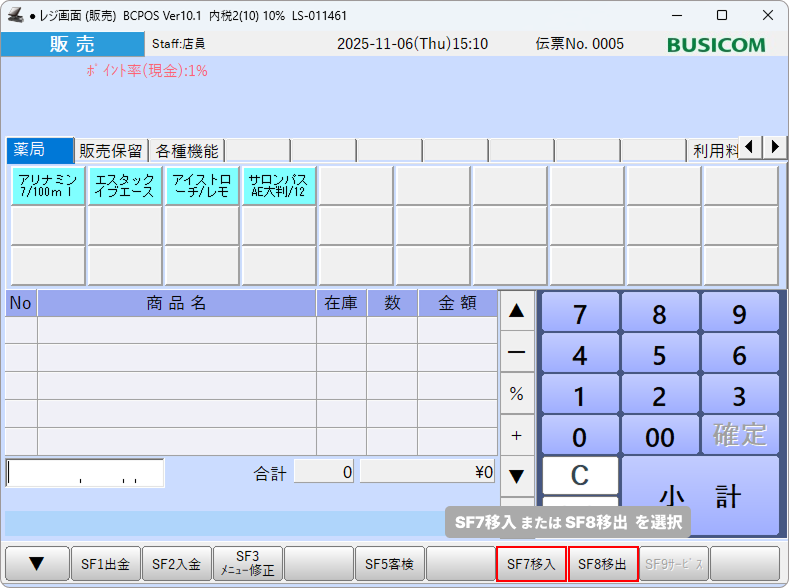Screen dimensions: 789x588
Task: Expand function menu with bottom-left down arrow
Action: click(37, 564)
